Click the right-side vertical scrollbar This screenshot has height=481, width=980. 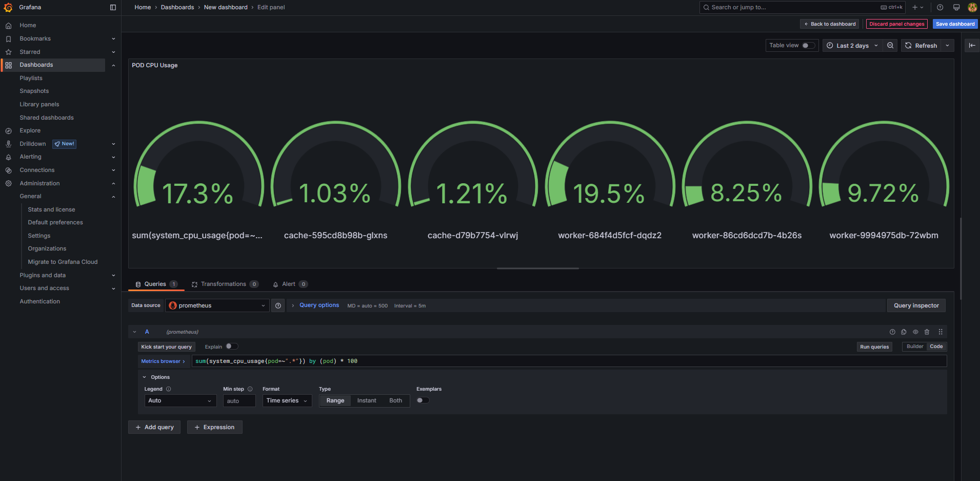point(961,259)
